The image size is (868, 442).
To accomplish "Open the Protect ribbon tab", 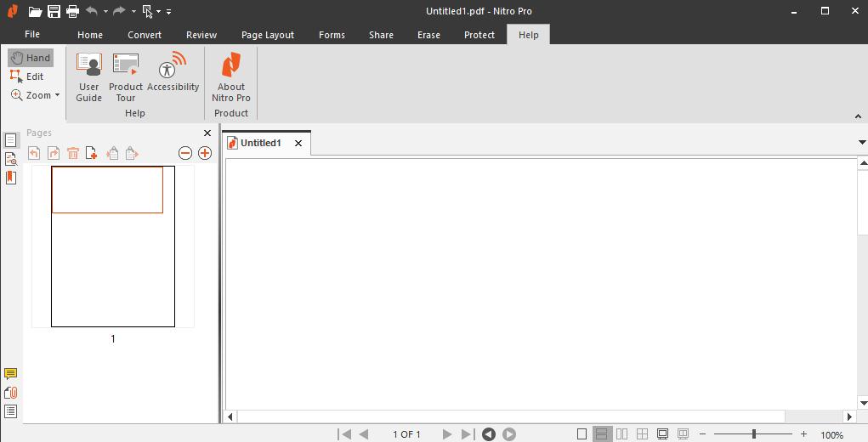I will (479, 35).
